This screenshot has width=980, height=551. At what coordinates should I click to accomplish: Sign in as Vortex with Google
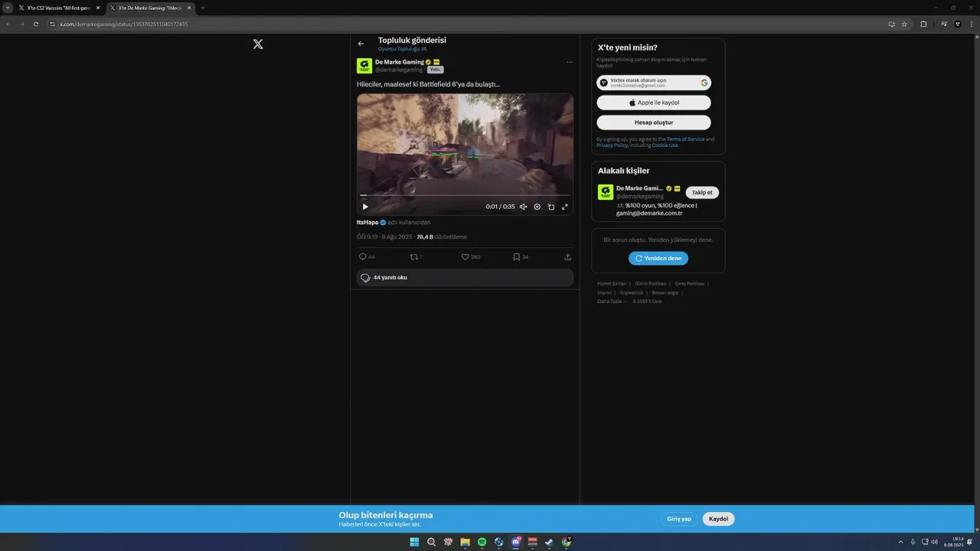(654, 83)
